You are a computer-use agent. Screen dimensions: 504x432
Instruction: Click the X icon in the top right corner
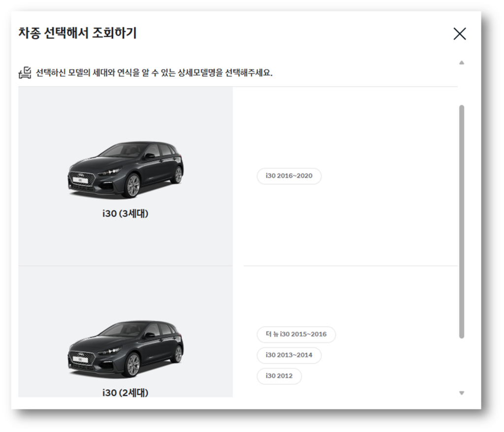(x=460, y=34)
